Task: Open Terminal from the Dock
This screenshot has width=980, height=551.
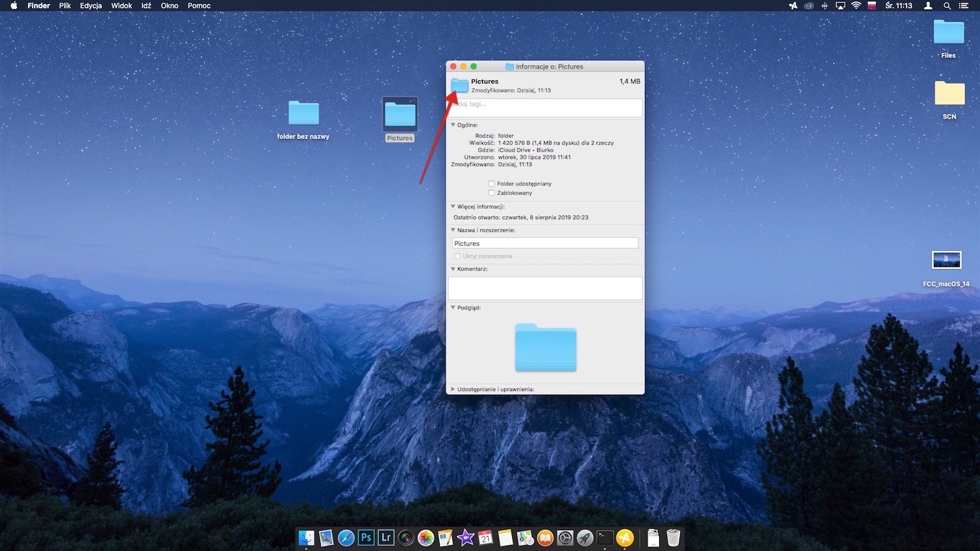Action: coord(605,537)
